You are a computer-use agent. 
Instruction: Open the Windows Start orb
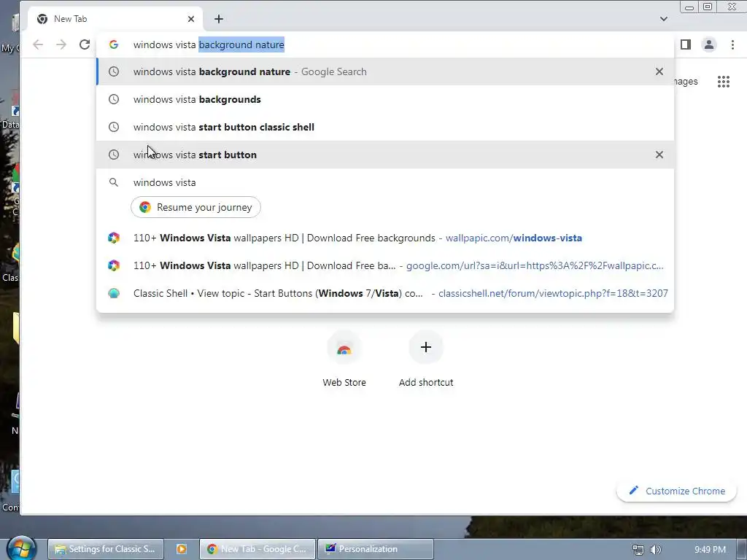(21, 548)
